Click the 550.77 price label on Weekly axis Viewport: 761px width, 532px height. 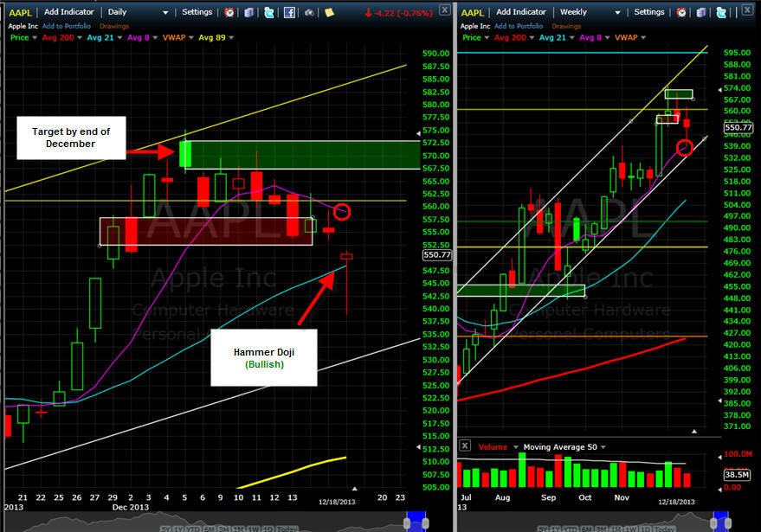coord(738,127)
